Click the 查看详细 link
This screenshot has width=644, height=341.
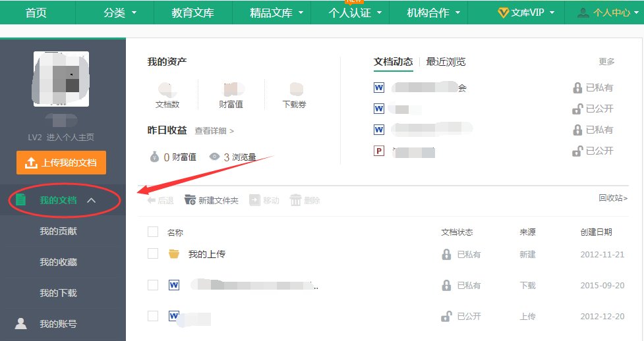coord(214,131)
